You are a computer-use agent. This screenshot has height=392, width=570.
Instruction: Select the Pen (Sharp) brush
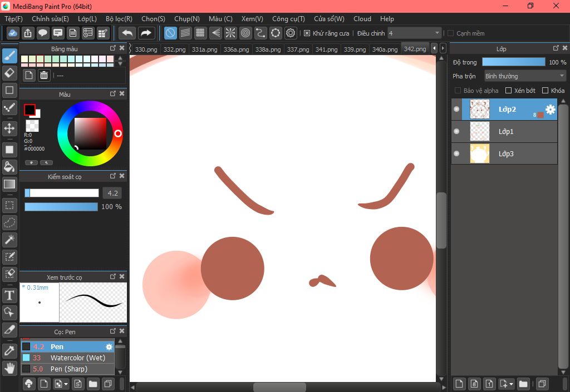tap(67, 369)
